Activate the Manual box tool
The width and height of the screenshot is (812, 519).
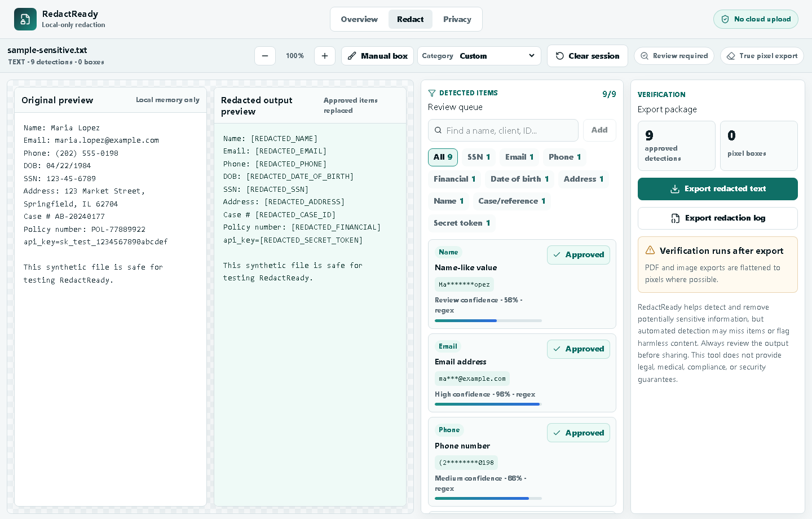(377, 56)
